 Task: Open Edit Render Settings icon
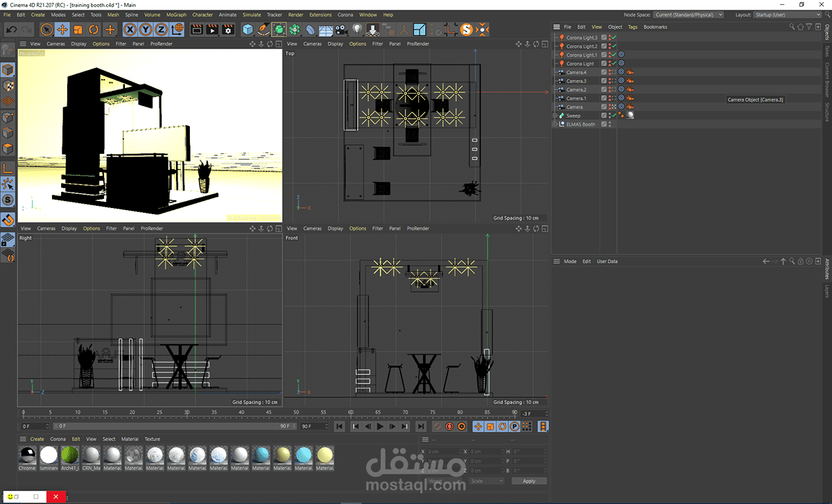tap(228, 29)
